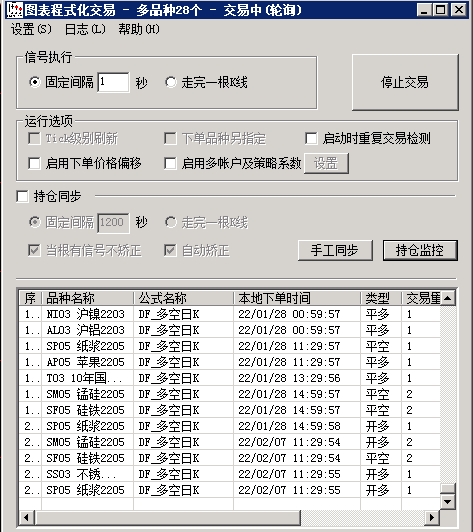473x532 pixels.
Task: Click the horizontal scrollbar thumb
Action: (x=167, y=517)
